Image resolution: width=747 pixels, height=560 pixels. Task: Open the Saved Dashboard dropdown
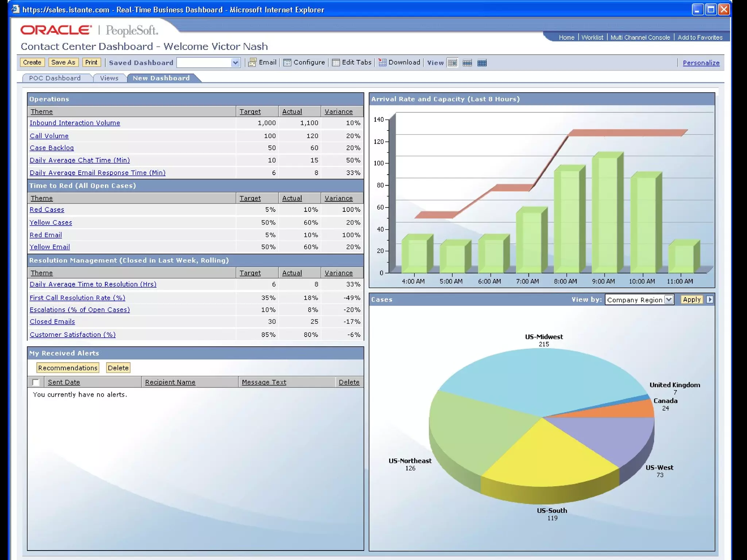tap(235, 63)
